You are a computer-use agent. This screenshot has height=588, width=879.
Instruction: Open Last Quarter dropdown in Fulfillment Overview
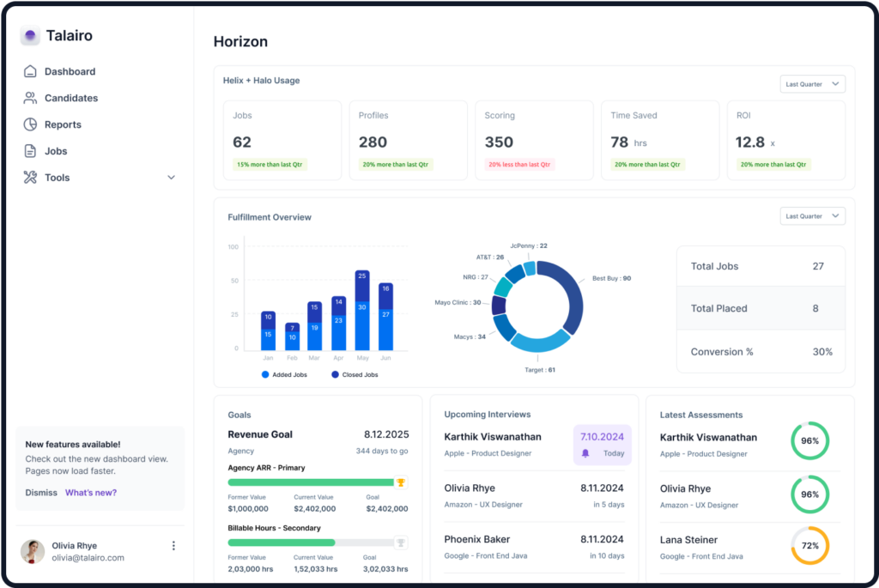812,216
